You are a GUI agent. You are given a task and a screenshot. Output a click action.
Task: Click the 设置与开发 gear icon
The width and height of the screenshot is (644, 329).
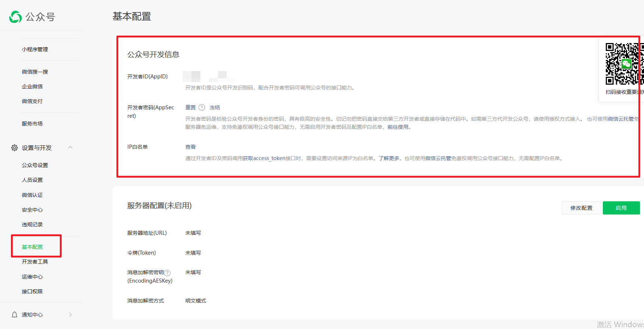14,148
